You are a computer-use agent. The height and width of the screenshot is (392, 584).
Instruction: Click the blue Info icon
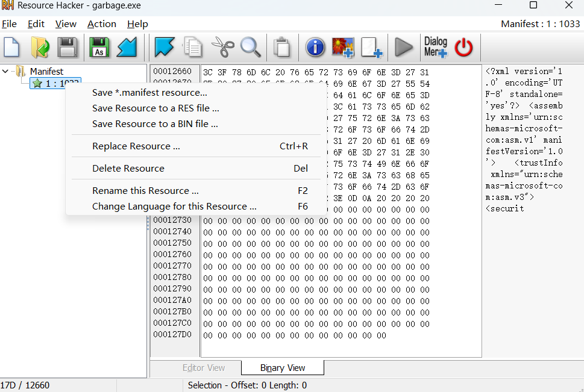click(315, 48)
